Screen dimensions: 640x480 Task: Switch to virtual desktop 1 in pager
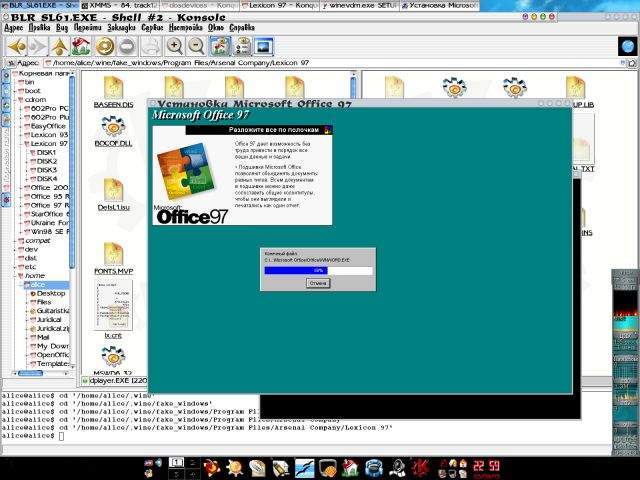coord(176,463)
